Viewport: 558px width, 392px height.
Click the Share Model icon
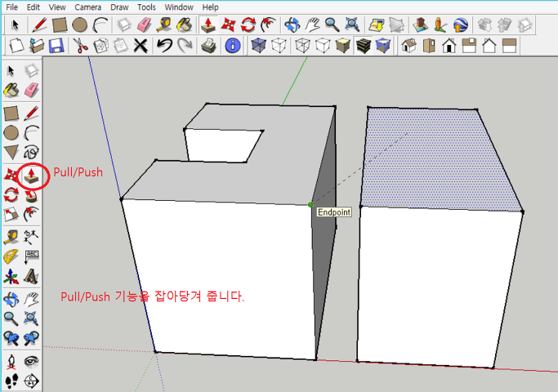coord(504,24)
